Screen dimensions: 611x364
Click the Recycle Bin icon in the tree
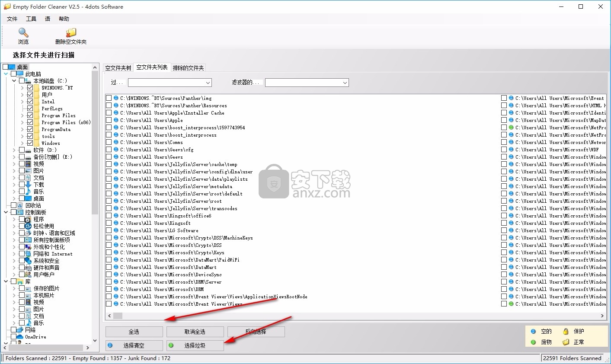[x=20, y=205]
